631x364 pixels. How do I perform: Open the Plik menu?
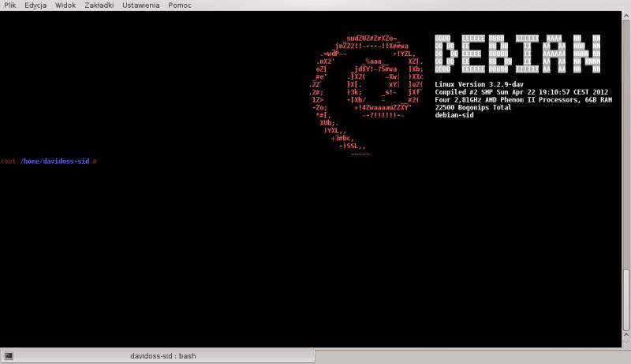[x=9, y=5]
